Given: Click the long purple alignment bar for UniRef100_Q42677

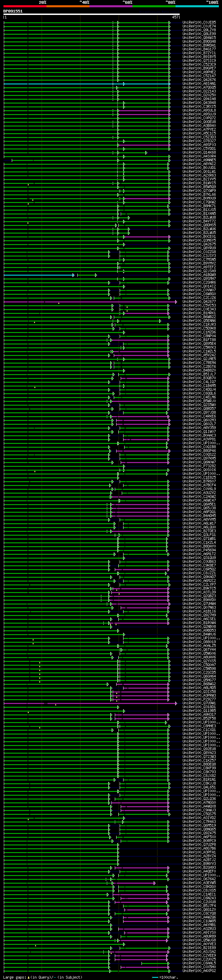Looking at the screenshot, I should coord(90,302).
